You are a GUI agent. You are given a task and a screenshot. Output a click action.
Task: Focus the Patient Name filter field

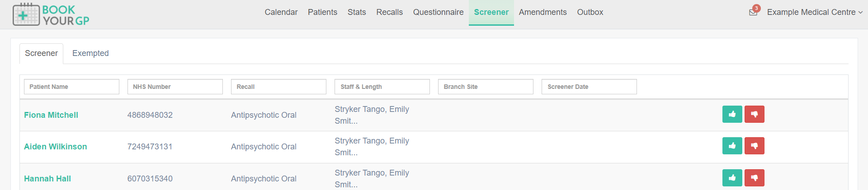tap(71, 87)
